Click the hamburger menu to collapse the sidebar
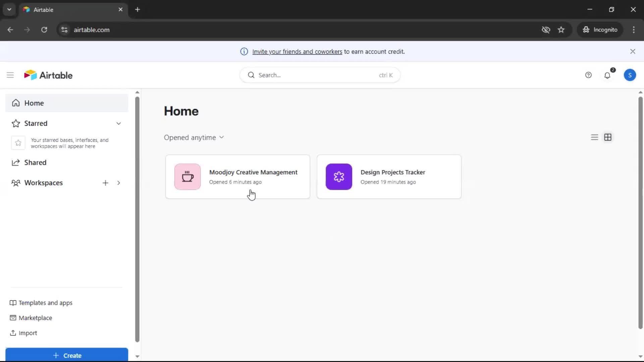 pyautogui.click(x=10, y=75)
